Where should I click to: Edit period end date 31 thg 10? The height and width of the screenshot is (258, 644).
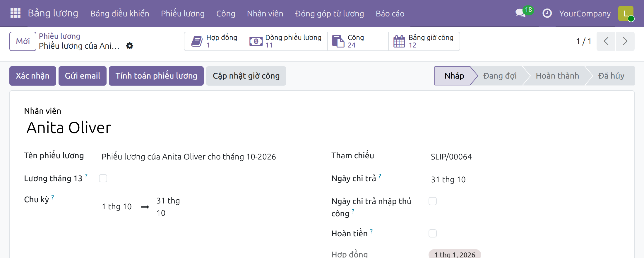pyautogui.click(x=168, y=207)
